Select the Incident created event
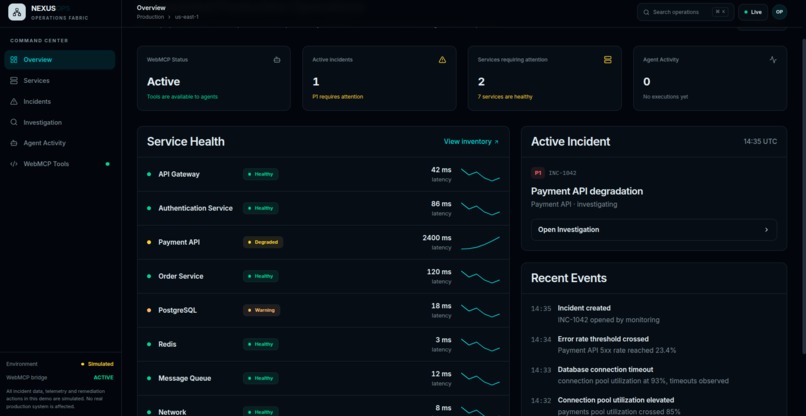Viewport: 806px width, 416px height. (654, 314)
